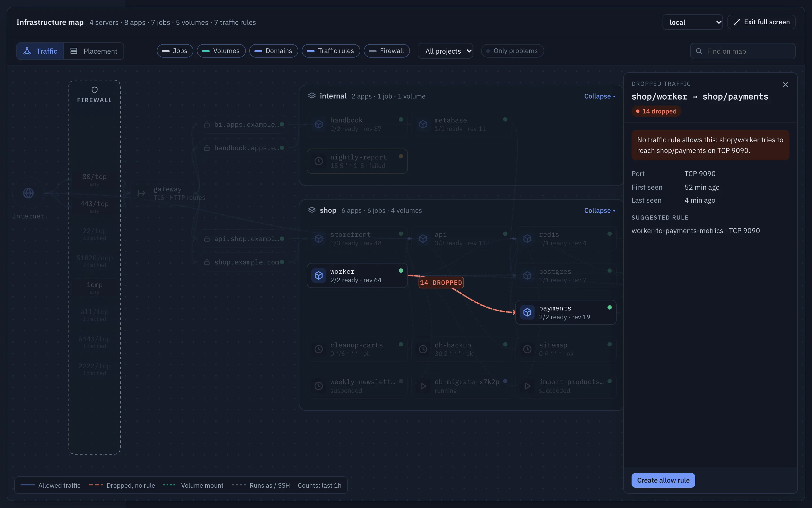Image resolution: width=812 pixels, height=508 pixels.
Task: Click the nightly-report clock icon
Action: [318, 161]
